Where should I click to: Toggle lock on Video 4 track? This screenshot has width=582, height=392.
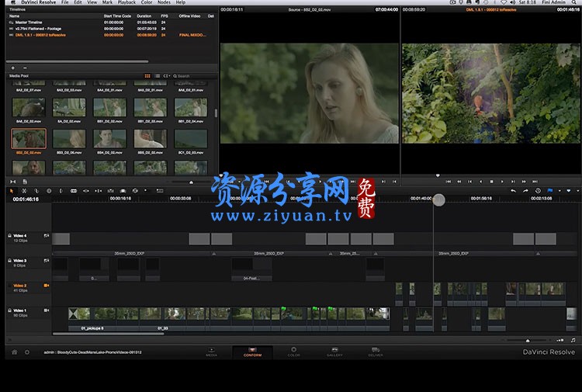coord(9,235)
